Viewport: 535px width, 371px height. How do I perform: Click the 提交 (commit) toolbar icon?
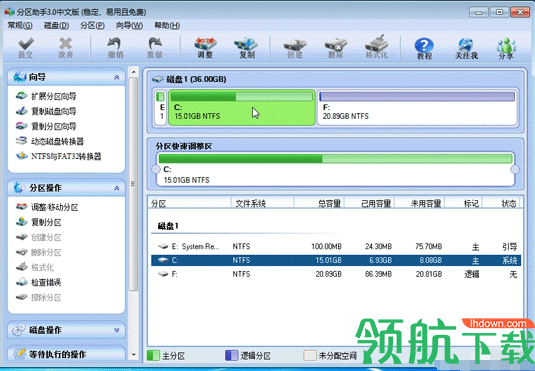26,48
